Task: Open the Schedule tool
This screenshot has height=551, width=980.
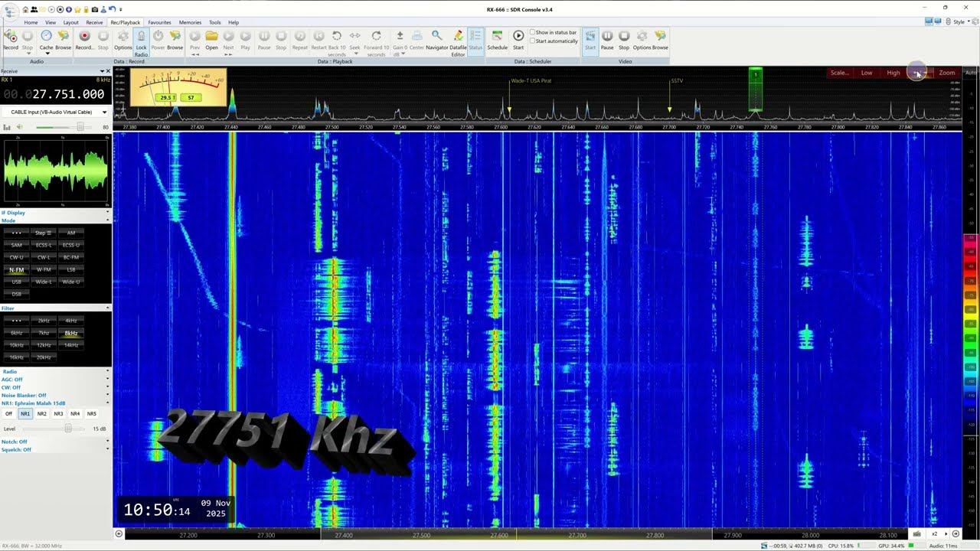Action: click(498, 40)
